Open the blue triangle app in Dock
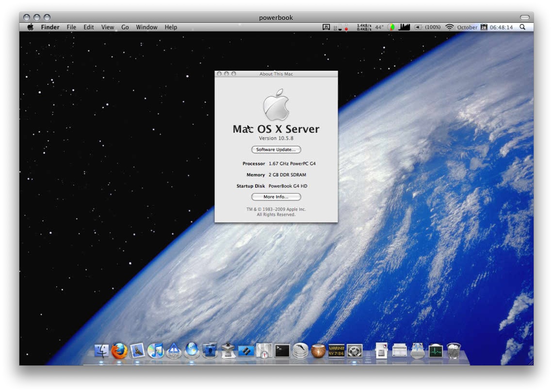The width and height of the screenshot is (553, 392). tap(174, 351)
